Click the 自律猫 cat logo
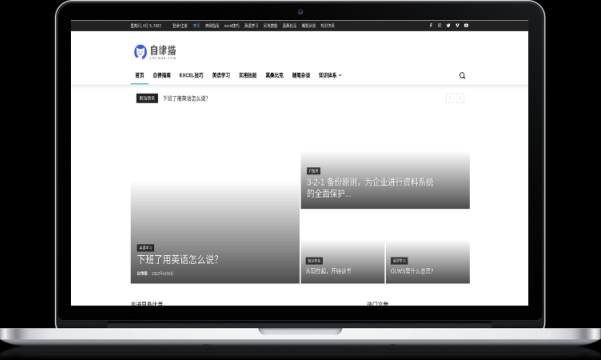601x360 pixels. coord(155,52)
